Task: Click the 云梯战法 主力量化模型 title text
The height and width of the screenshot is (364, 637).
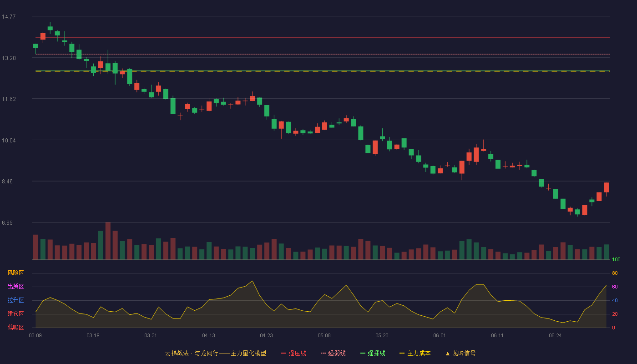Action: point(216,353)
